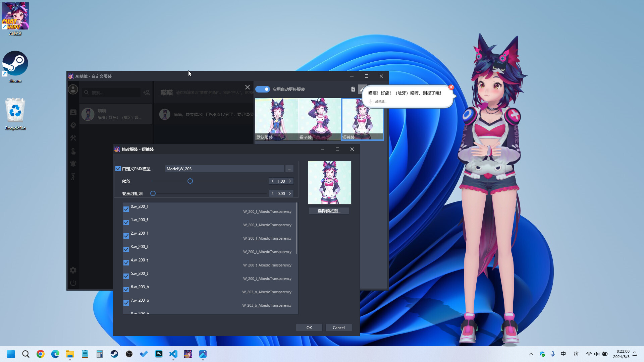The image size is (644, 362).
Task: Click the decrease arrow beside 轮廓线粗细 value
Action: [273, 193]
